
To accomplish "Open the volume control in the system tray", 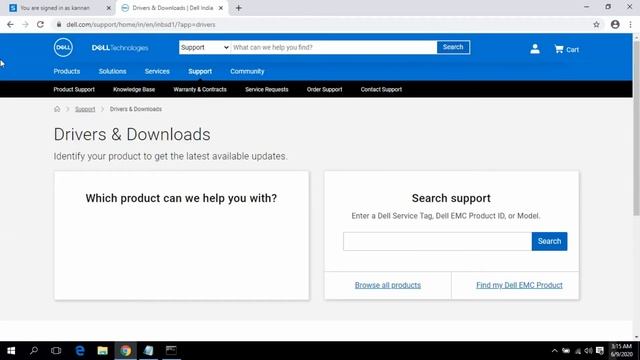I will click(x=588, y=351).
